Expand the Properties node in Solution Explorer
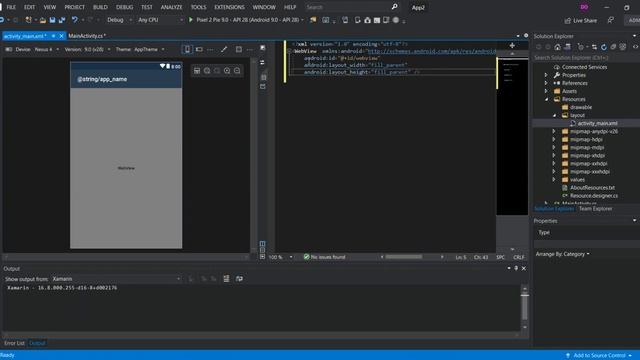This screenshot has width=640, height=360. point(546,75)
